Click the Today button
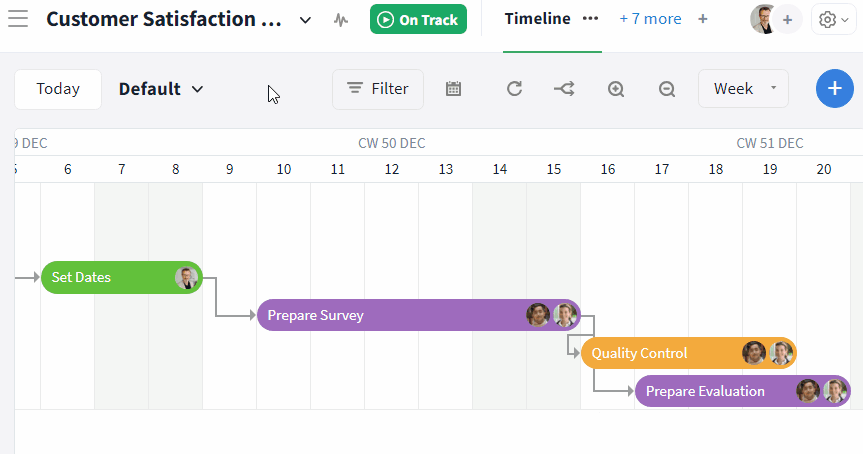Viewport: 863px width, 454px height. coord(58,89)
